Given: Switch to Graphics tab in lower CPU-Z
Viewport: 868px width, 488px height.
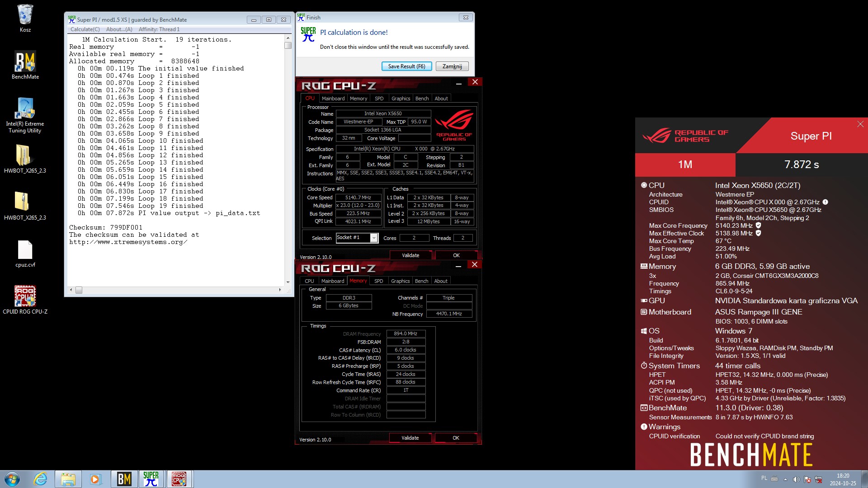Looking at the screenshot, I should [x=400, y=281].
